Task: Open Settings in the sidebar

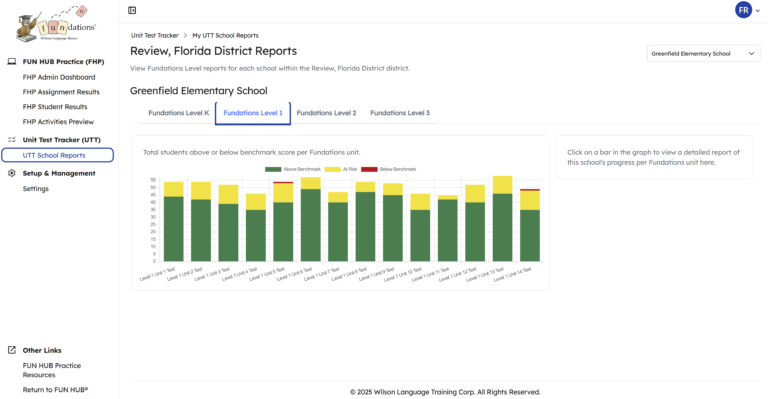Action: pos(36,188)
